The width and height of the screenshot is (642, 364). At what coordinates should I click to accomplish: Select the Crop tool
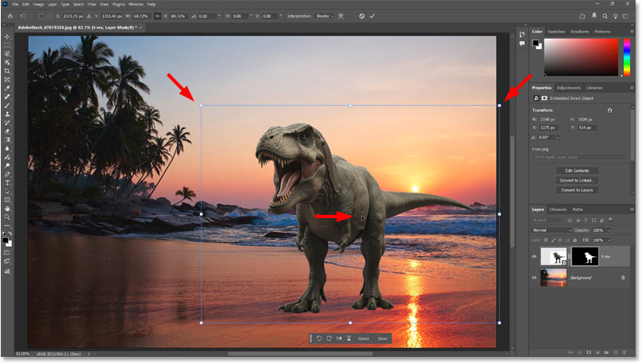click(x=7, y=71)
